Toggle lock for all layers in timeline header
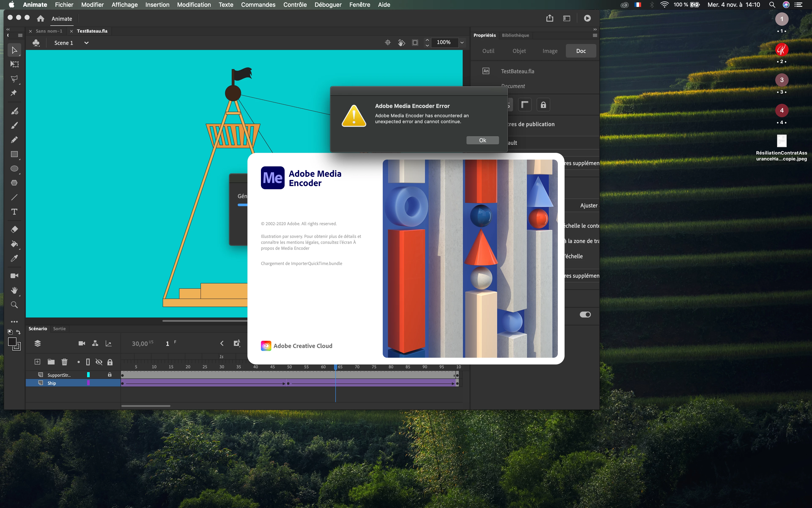 [110, 362]
